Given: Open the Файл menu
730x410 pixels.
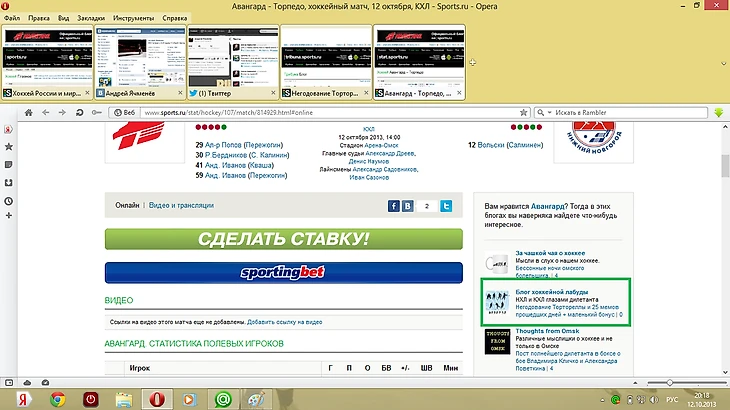Looking at the screenshot, I should 12,18.
